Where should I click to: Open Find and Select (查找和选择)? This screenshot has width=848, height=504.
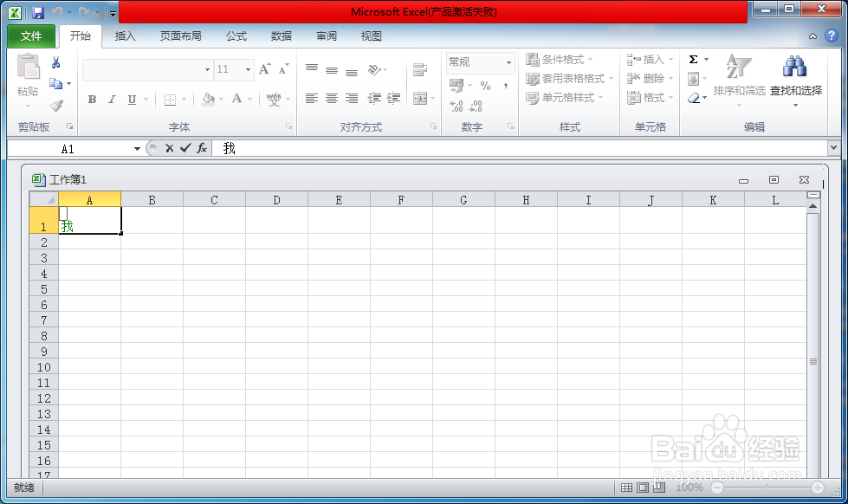(795, 80)
